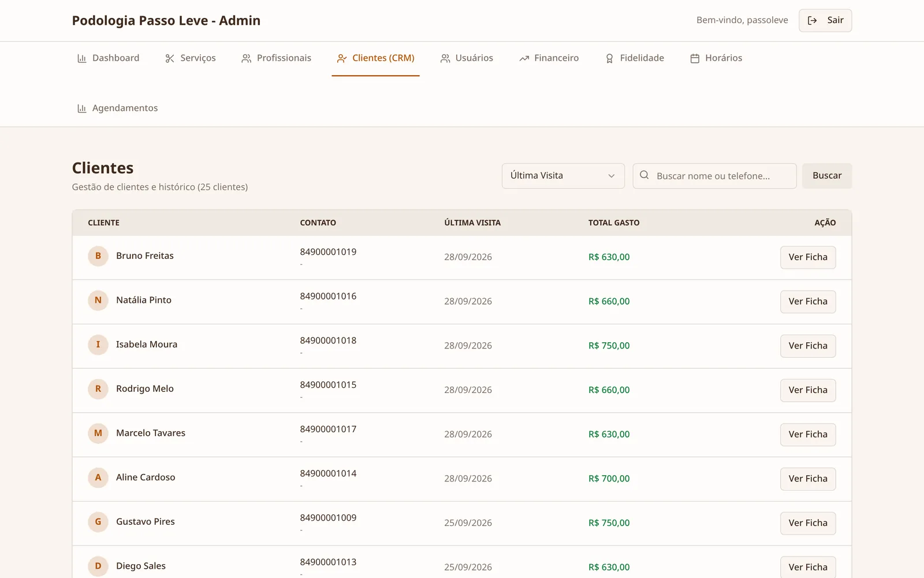This screenshot has height=578, width=924.
Task: Open Ver Ficha for Marcelo Tavares
Action: click(808, 435)
